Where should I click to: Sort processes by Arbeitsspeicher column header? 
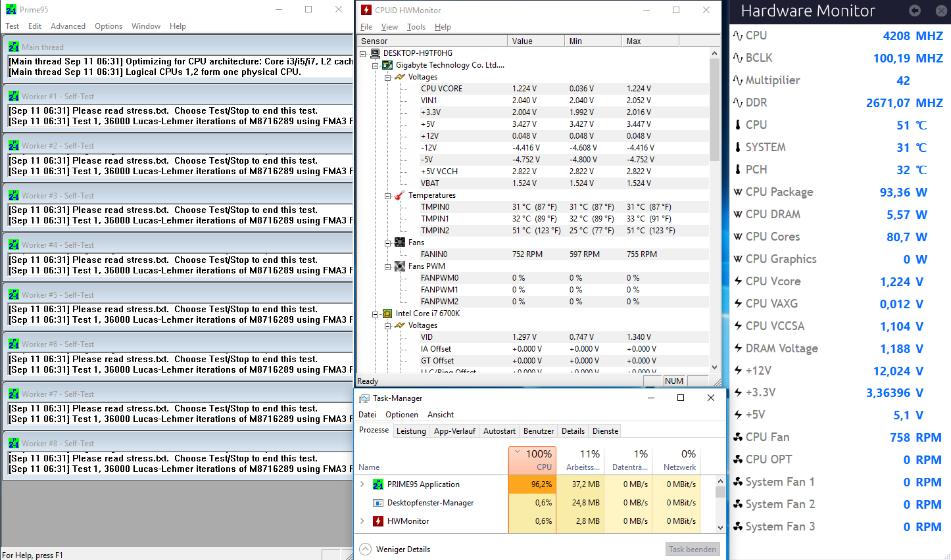[x=580, y=460]
